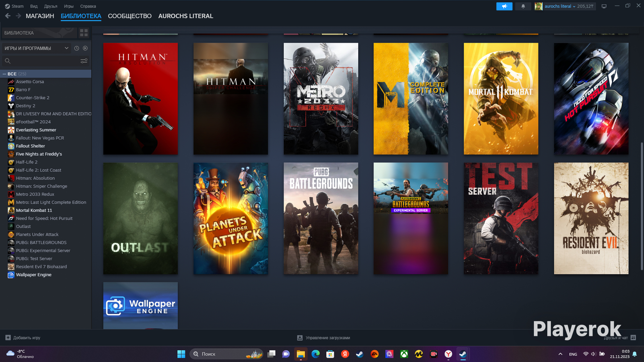This screenshot has height=362, width=644.
Task: Click the Mortal Kombat 11 list icon
Action: point(11,210)
